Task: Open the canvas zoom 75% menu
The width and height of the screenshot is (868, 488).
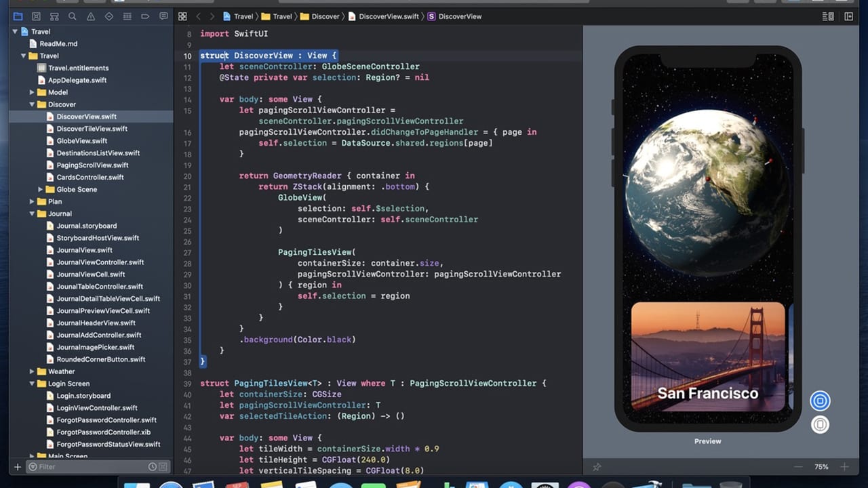Action: (x=821, y=467)
